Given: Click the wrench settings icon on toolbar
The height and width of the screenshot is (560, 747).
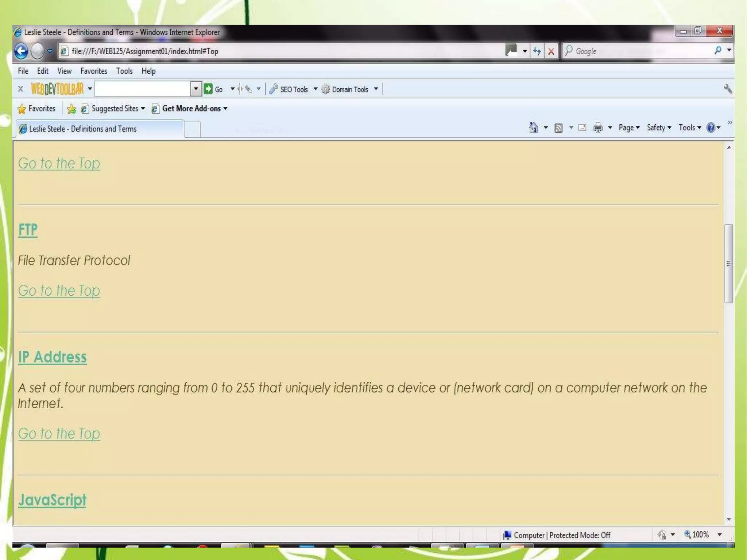Looking at the screenshot, I should [x=728, y=89].
